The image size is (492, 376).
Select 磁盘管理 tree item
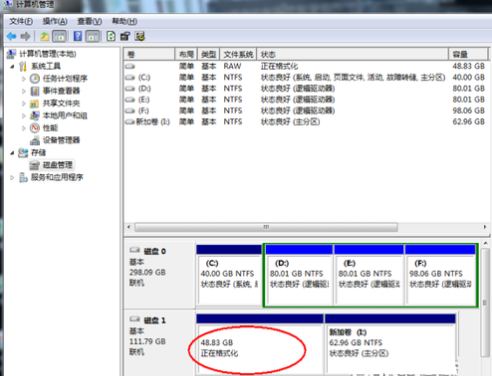58,165
